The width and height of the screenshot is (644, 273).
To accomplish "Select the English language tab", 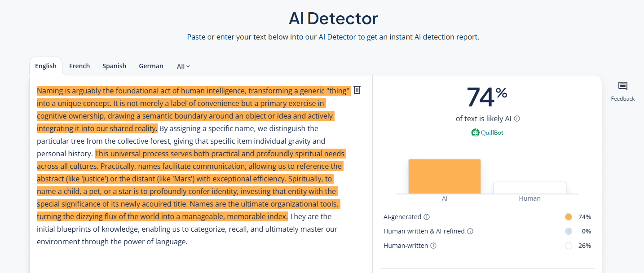I will (x=46, y=66).
